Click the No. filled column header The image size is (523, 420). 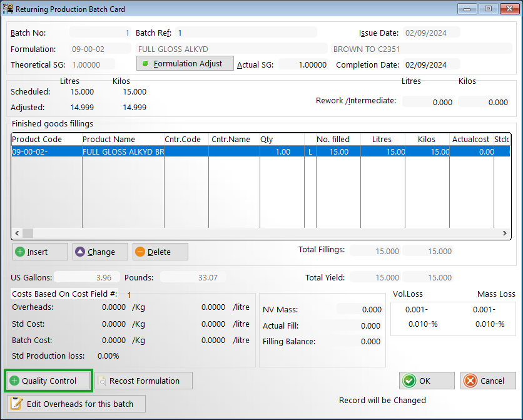tap(333, 140)
